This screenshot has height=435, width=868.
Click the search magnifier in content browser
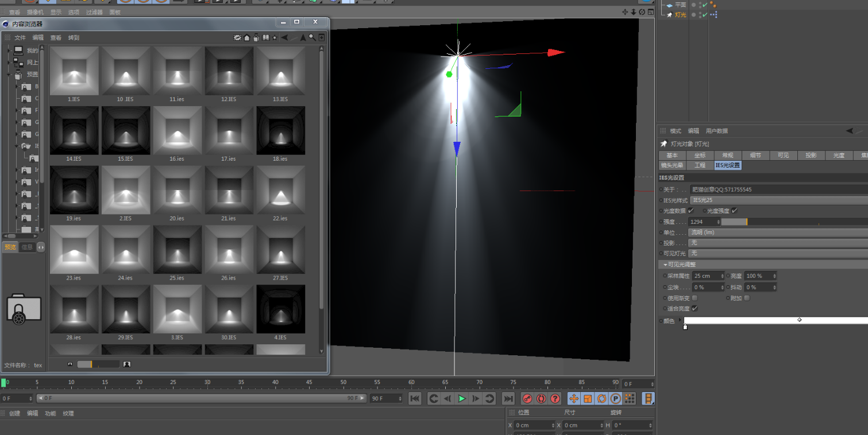312,37
